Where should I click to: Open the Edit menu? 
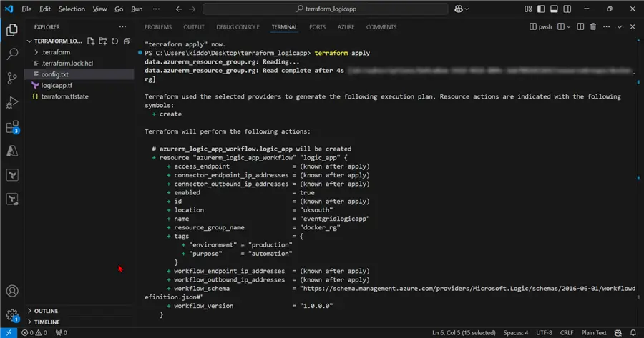(x=45, y=9)
